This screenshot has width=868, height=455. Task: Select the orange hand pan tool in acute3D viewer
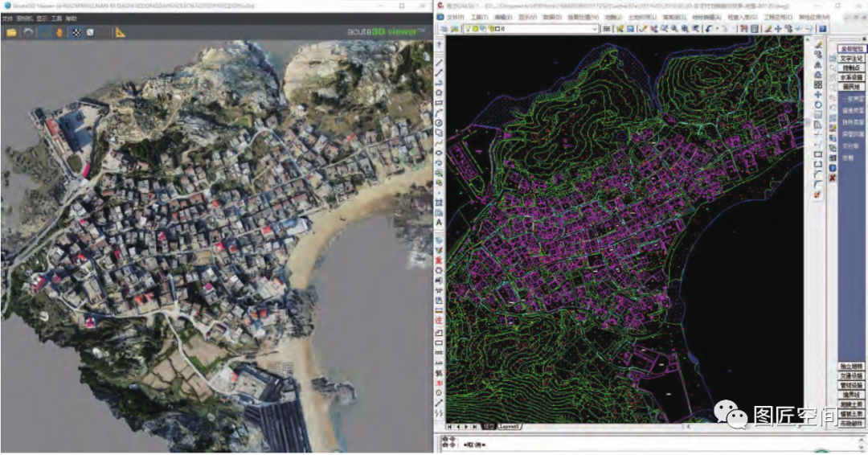[x=59, y=33]
